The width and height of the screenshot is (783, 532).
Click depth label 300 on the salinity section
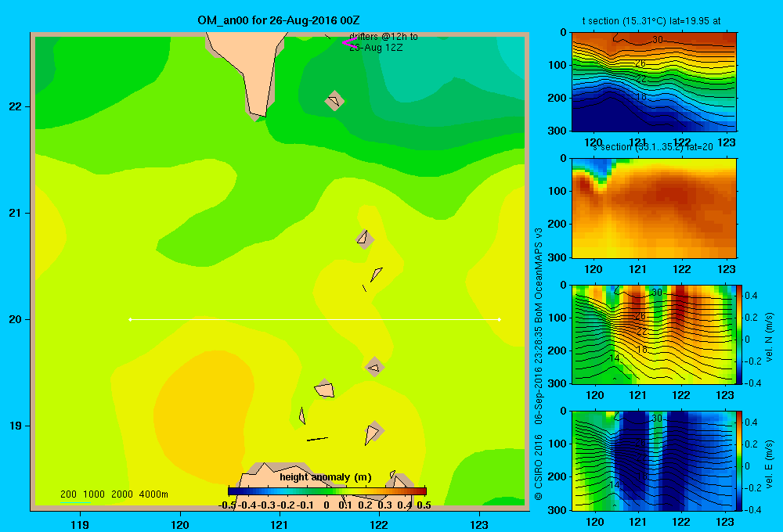[x=557, y=257]
